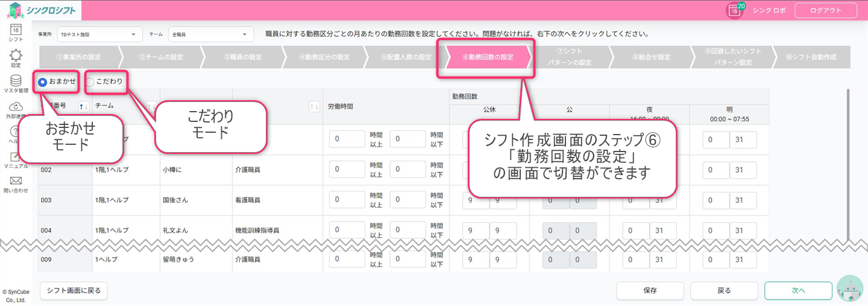Click the 次へ button

[x=798, y=290]
